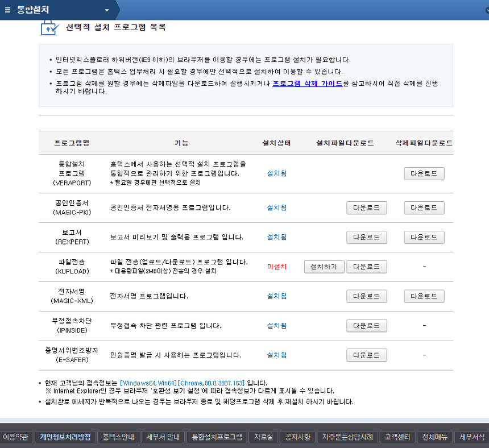Viewport: 489px width, 448px height.
Task: Click 설치하기 for KUPLOAD file transfer
Action: pos(324,267)
